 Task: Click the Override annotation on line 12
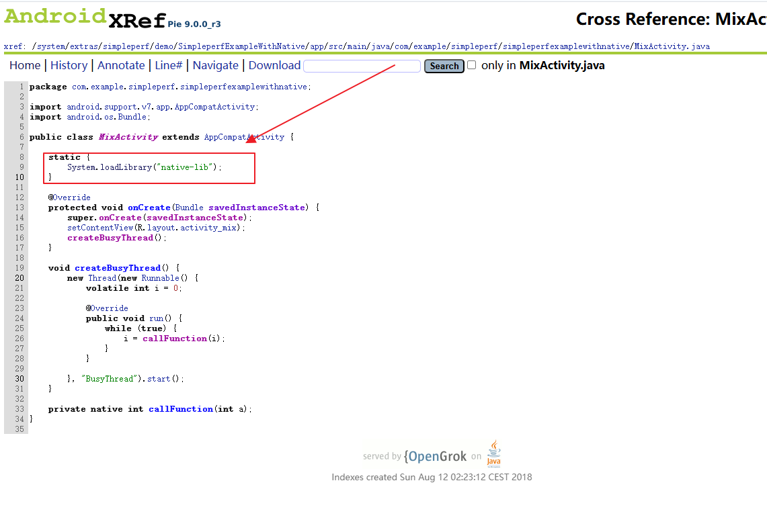pos(71,197)
